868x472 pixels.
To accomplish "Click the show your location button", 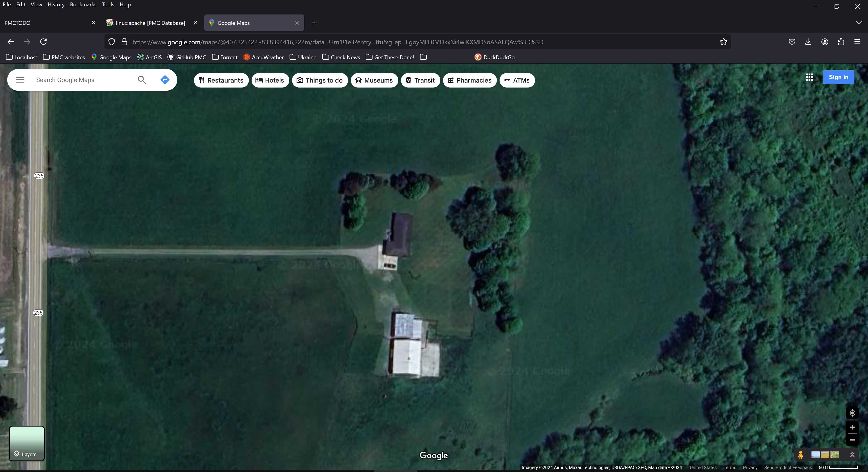I will click(852, 413).
